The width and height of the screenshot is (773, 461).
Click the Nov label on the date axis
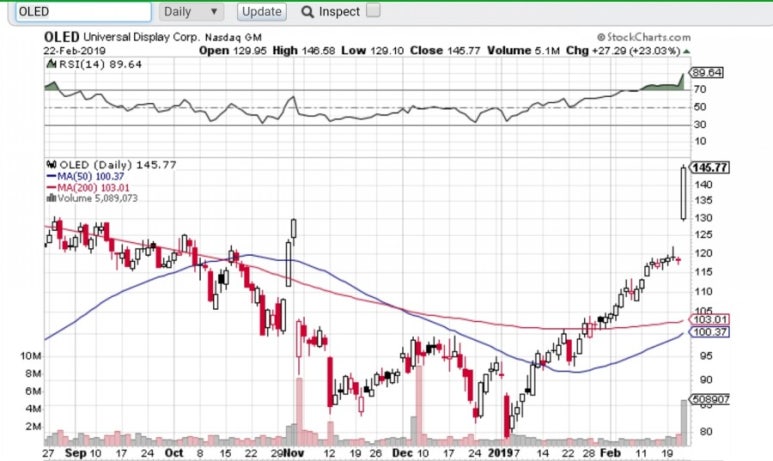(295, 453)
